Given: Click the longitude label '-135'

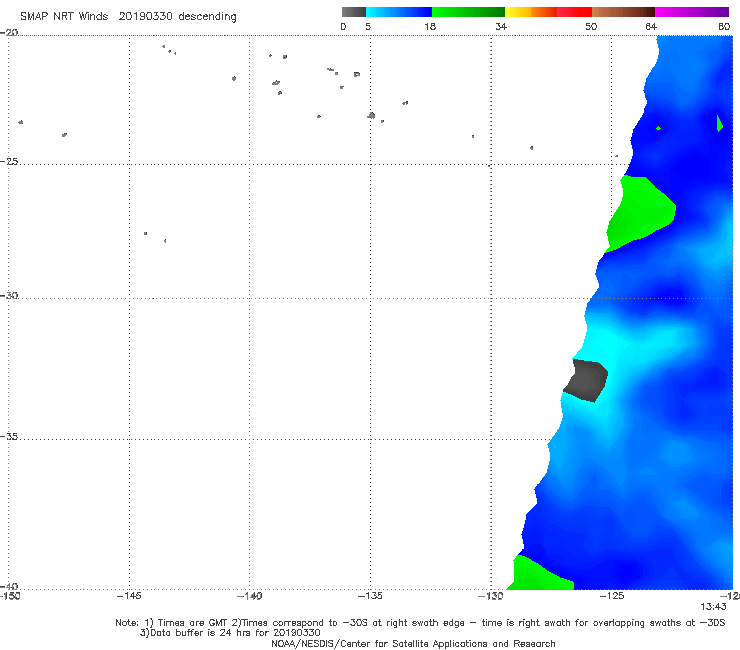Looking at the screenshot, I should tap(370, 596).
